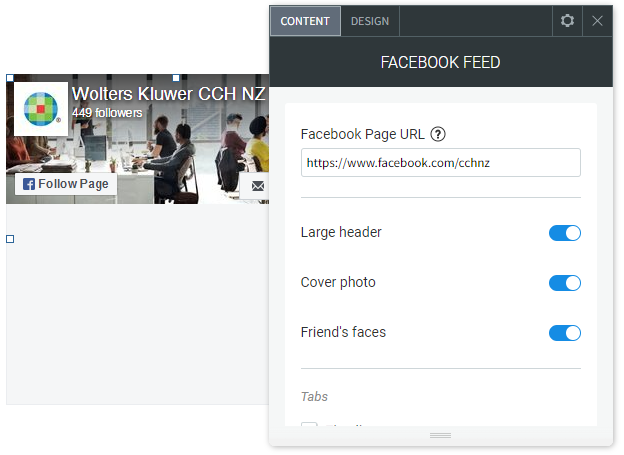The height and width of the screenshot is (455, 624).
Task: Disable the Large header toggle
Action: (565, 233)
